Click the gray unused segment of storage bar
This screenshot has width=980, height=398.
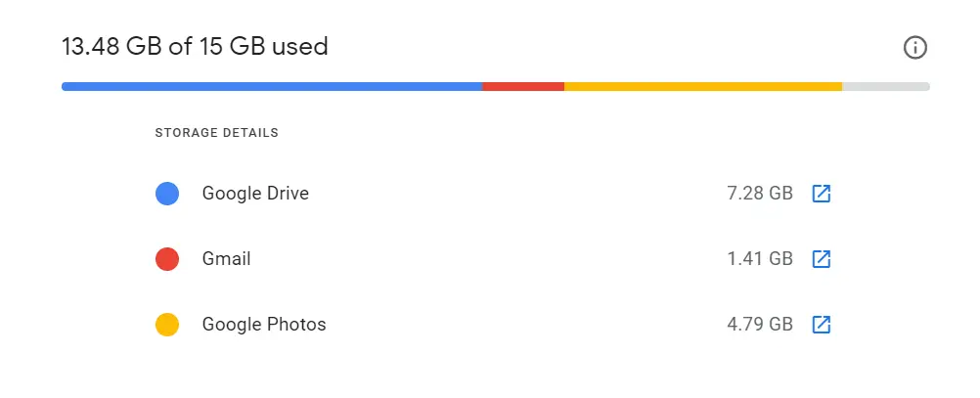point(886,86)
